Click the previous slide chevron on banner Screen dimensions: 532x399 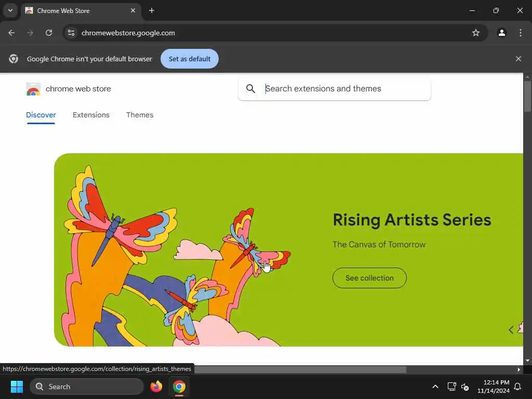[511, 329]
